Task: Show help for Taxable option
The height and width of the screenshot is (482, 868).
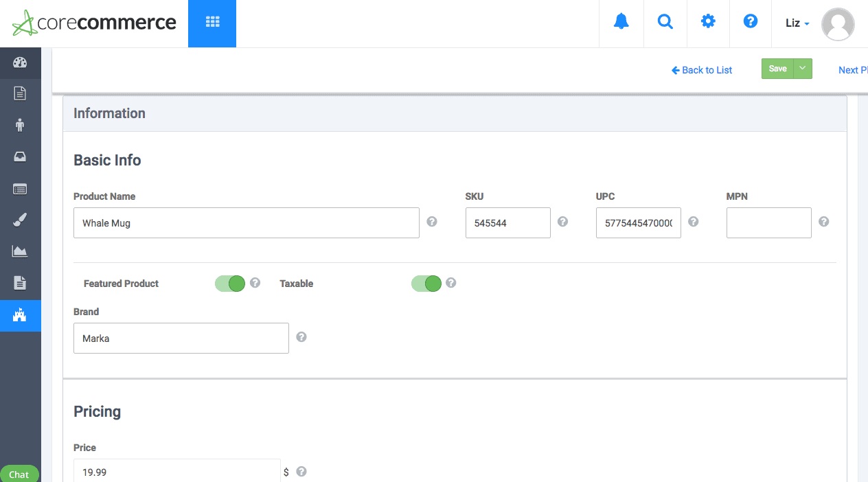Action: pyautogui.click(x=451, y=283)
